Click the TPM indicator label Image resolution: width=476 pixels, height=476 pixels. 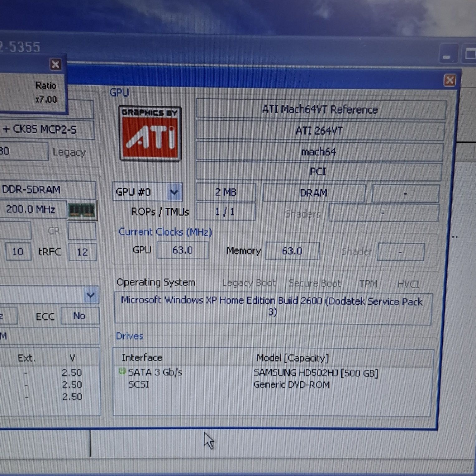click(369, 283)
